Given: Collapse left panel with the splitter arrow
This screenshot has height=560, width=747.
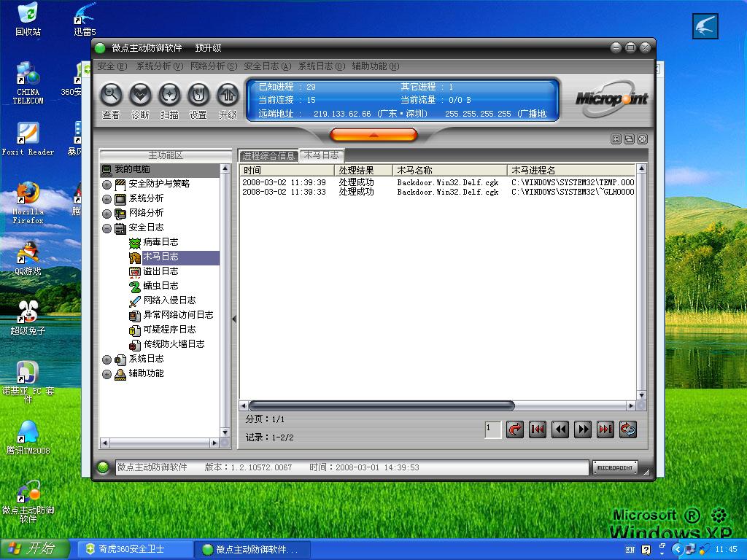Looking at the screenshot, I should coord(234,319).
